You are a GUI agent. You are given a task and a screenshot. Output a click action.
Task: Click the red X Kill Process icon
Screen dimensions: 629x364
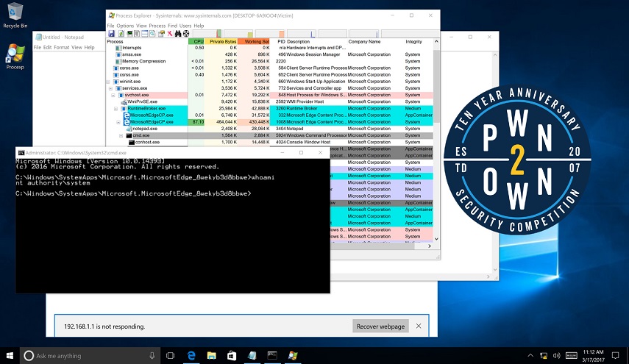coord(168,33)
